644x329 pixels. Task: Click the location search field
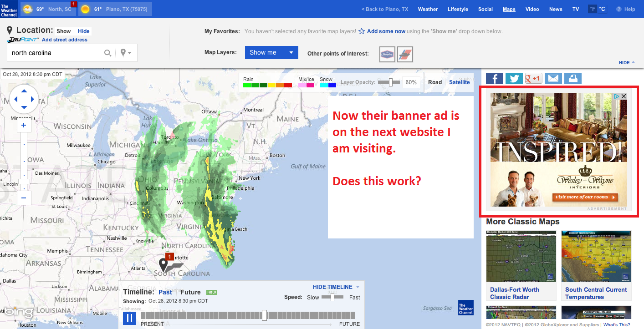tap(56, 53)
